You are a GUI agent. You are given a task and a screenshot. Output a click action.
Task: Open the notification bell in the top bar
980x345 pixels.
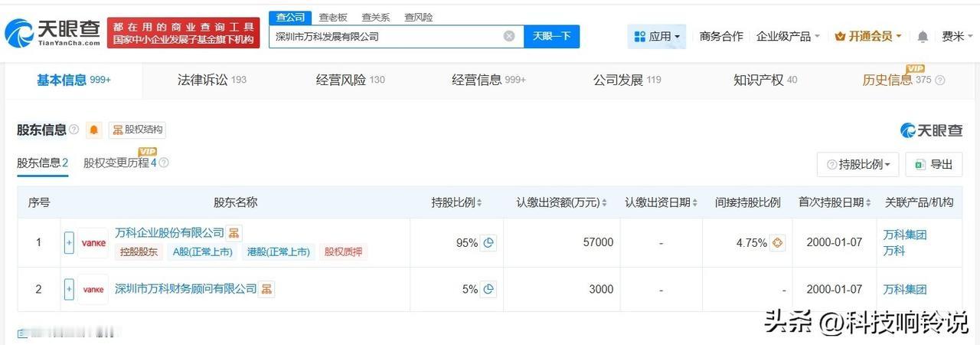click(x=923, y=36)
